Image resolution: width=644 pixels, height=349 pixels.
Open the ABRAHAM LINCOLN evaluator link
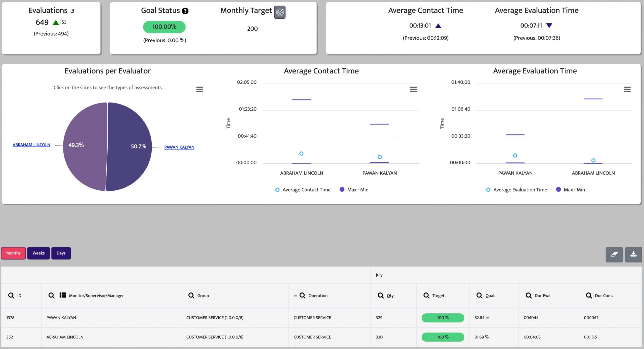(31, 145)
